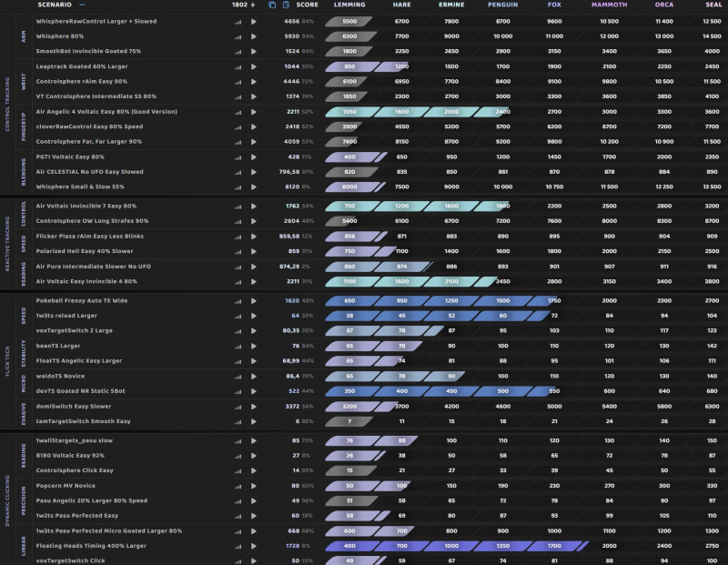
Task: Open stats icon for 1wallStargets_pasu slow
Action: [x=238, y=441]
